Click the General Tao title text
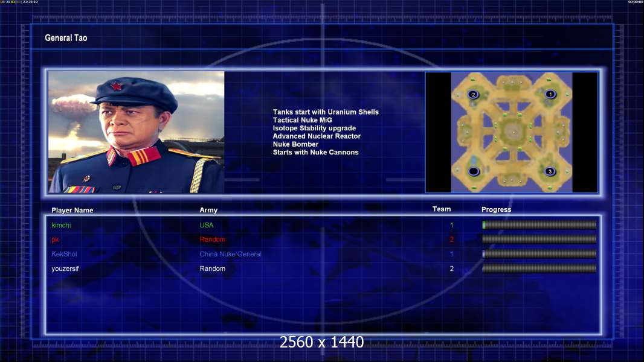The width and height of the screenshot is (644, 362). tap(66, 38)
